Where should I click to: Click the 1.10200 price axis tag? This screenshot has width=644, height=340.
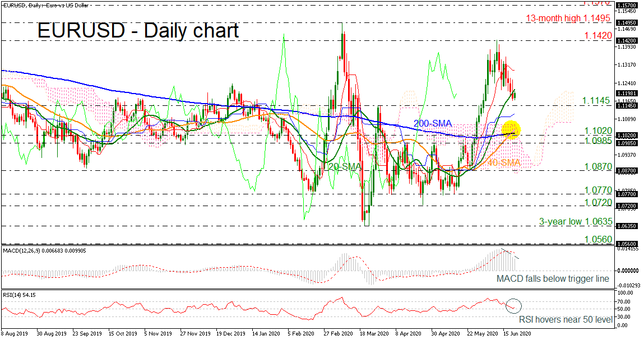coord(626,135)
